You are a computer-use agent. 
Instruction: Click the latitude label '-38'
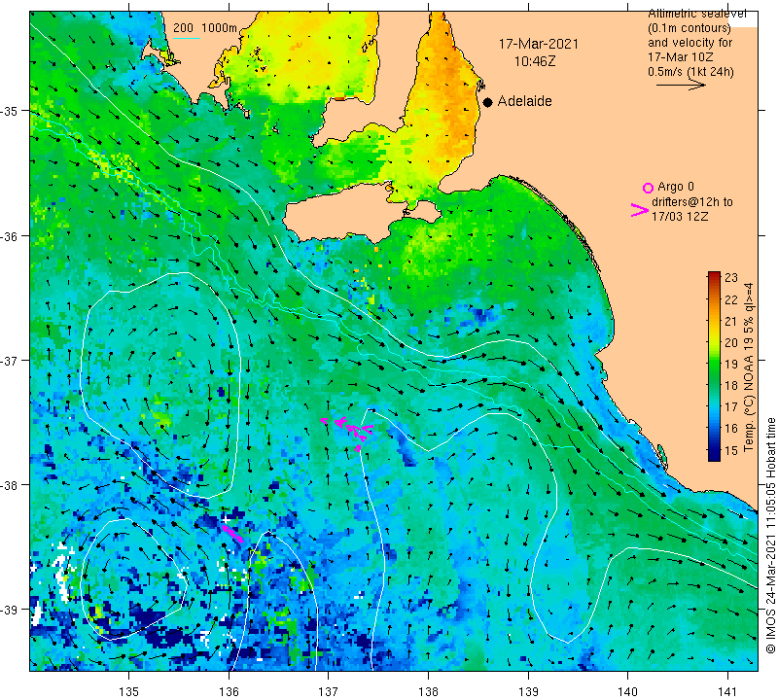(9, 485)
